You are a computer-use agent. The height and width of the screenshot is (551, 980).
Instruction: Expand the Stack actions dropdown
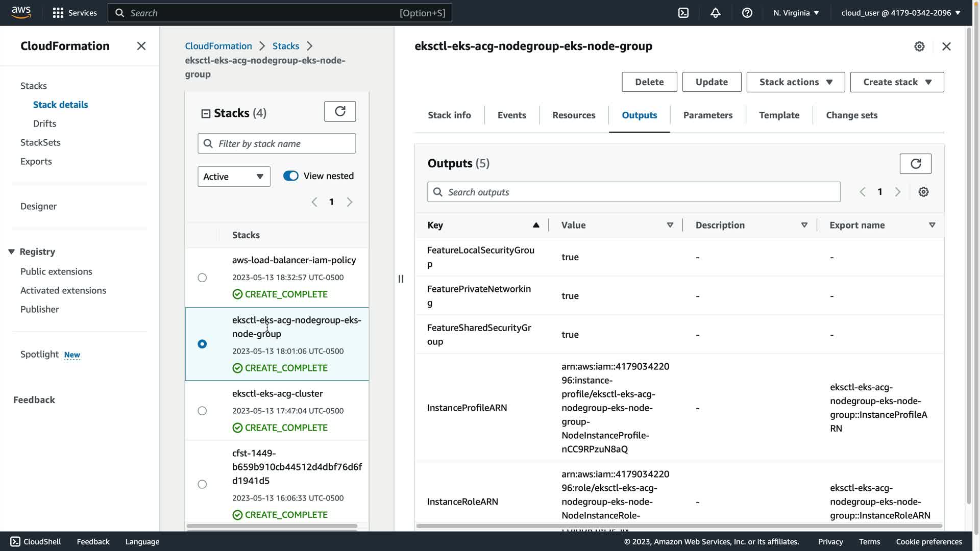pyautogui.click(x=795, y=82)
